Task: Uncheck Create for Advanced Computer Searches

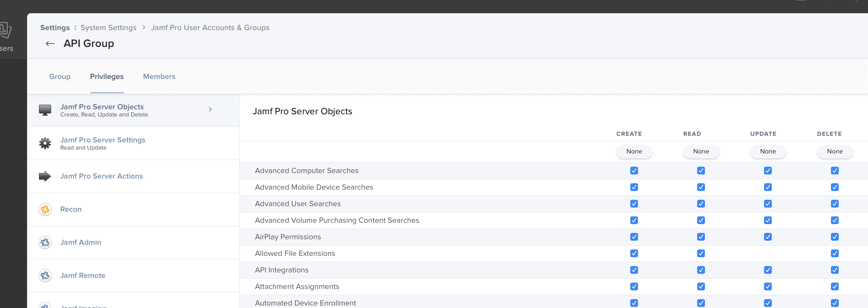Action: click(634, 171)
